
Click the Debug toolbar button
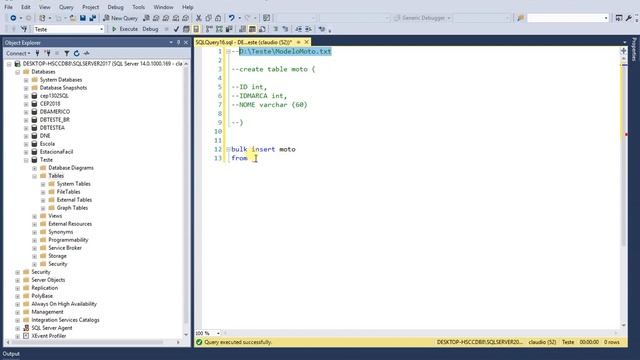pos(150,29)
